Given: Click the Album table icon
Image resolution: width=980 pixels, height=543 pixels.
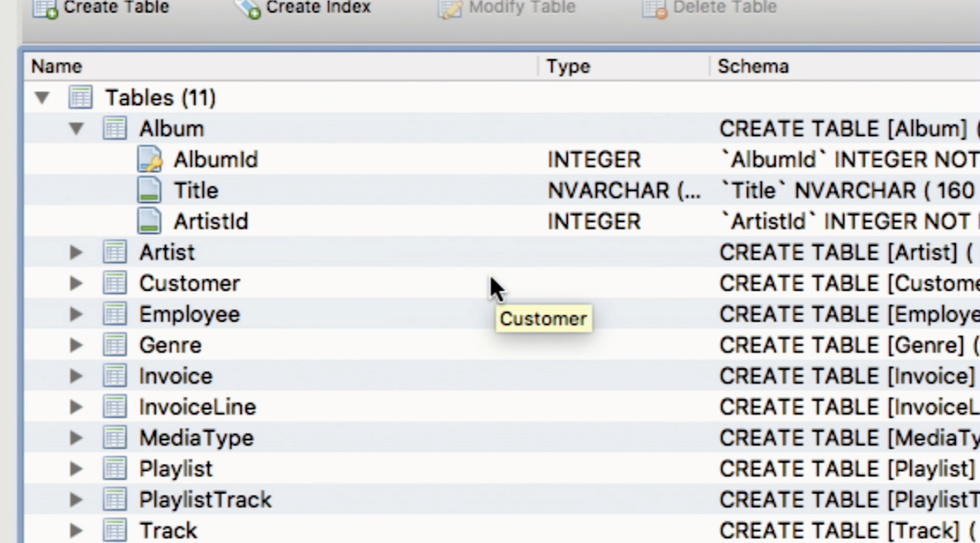Looking at the screenshot, I should (x=115, y=128).
